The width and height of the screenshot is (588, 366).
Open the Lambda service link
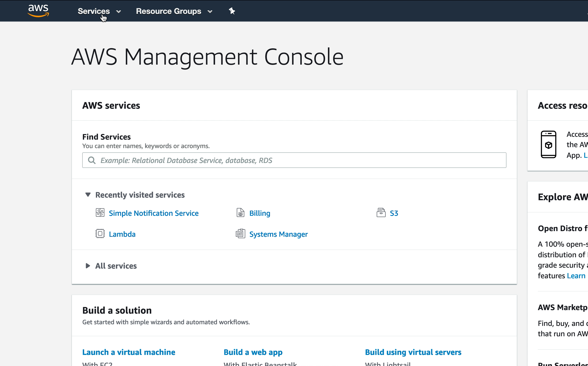[122, 234]
